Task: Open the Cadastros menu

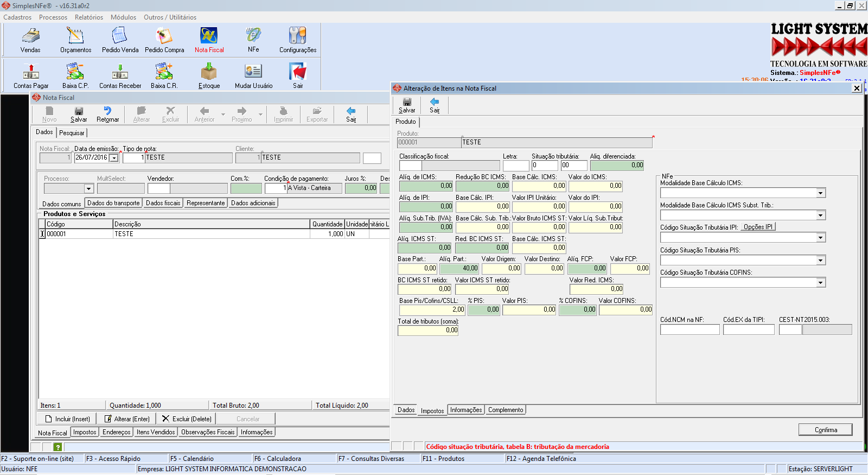Action: [17, 17]
